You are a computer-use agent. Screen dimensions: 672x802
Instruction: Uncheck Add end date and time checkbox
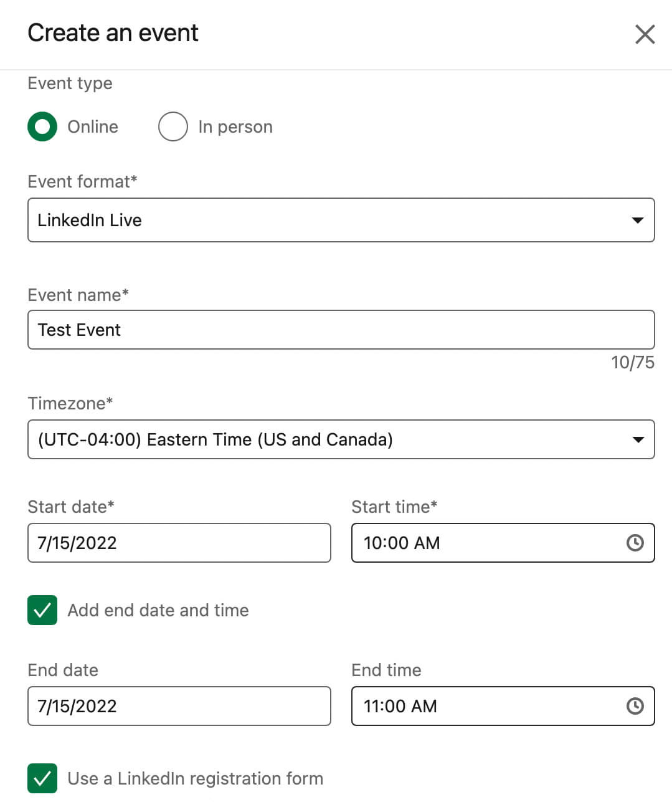[42, 610]
